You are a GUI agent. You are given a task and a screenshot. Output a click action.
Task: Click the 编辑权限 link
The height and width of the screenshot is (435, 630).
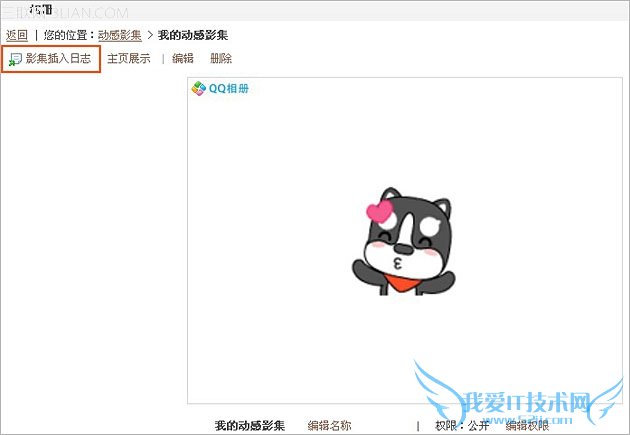tap(527, 425)
